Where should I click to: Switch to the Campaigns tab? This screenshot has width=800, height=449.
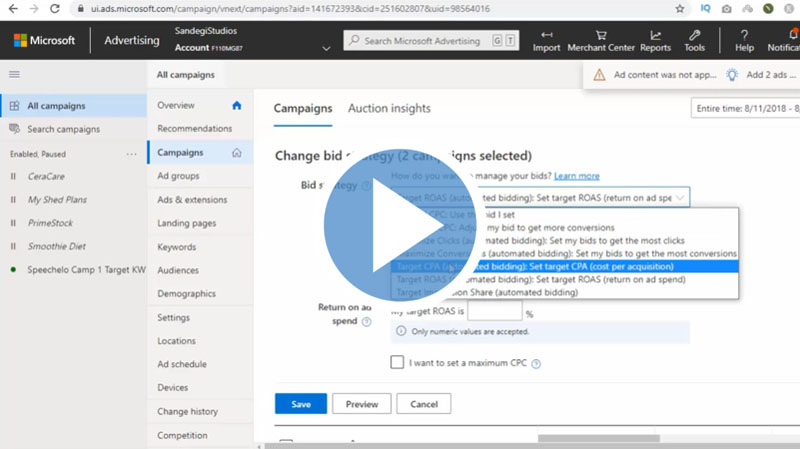pyautogui.click(x=303, y=108)
